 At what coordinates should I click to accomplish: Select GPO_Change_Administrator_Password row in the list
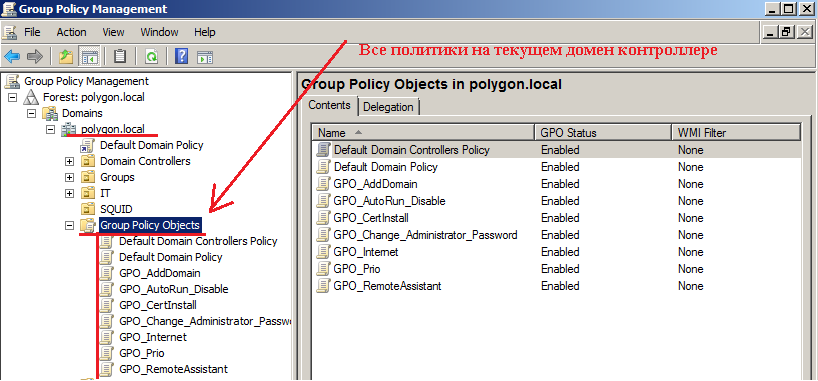pyautogui.click(x=557, y=235)
